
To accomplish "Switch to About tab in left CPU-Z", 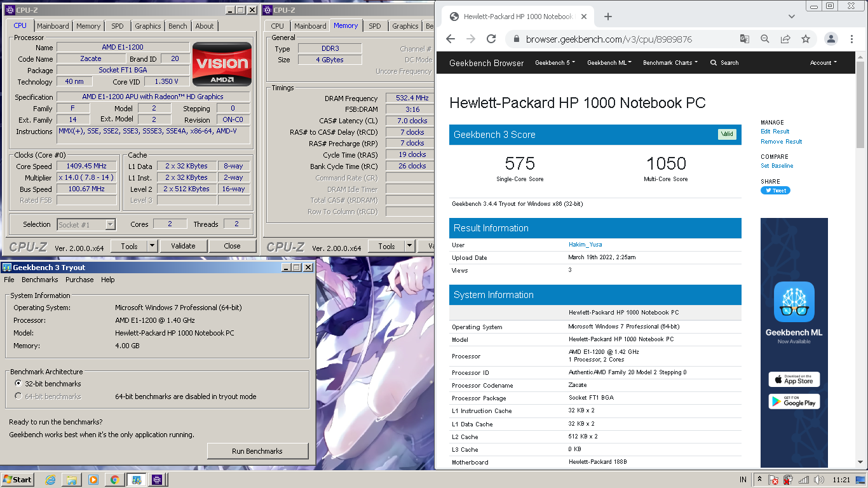I will [x=205, y=26].
